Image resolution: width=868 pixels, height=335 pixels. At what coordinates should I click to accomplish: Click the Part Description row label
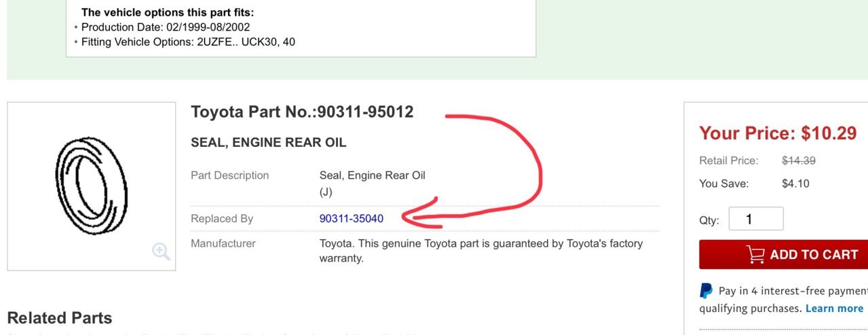point(230,175)
